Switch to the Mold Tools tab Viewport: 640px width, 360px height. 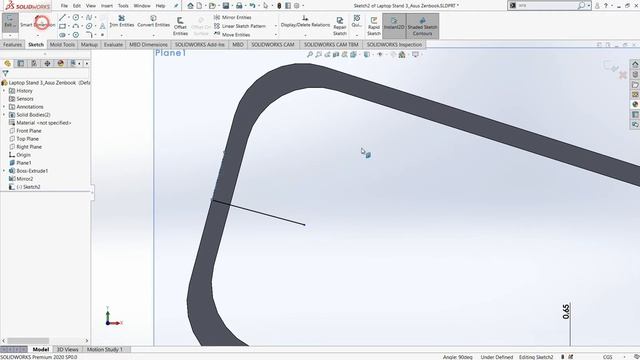point(62,44)
